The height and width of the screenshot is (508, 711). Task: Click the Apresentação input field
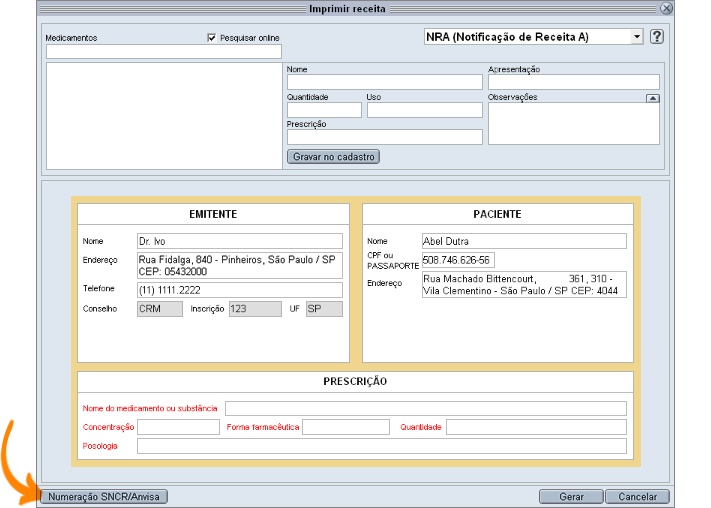coord(574,82)
